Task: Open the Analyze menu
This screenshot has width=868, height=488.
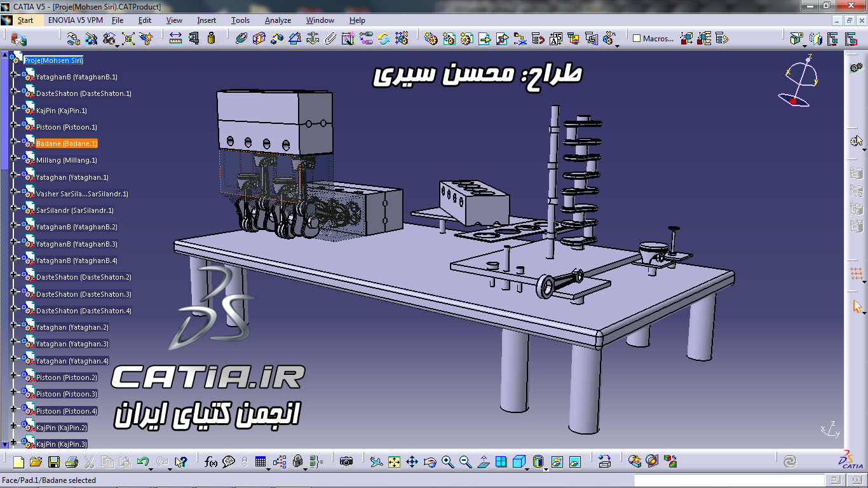Action: click(x=278, y=20)
